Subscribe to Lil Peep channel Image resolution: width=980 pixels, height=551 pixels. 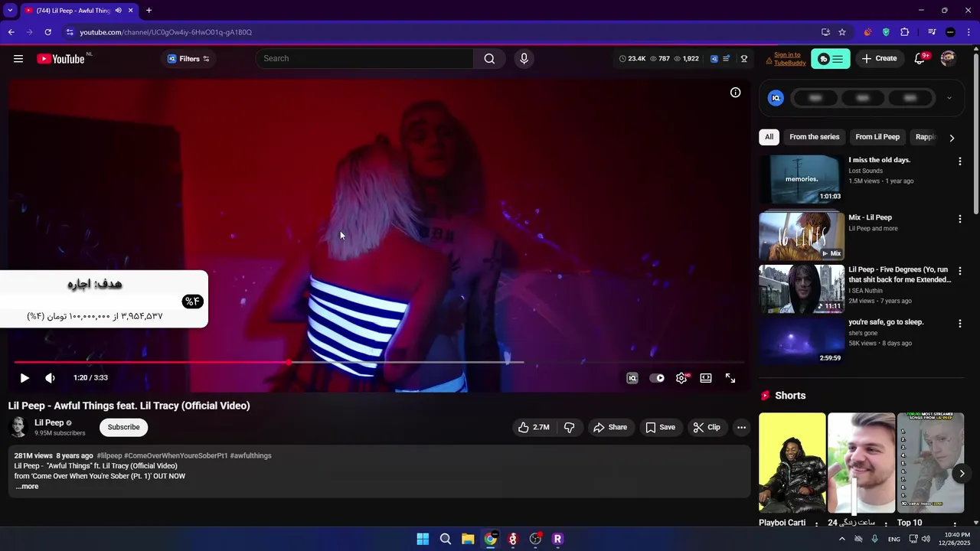pos(123,427)
